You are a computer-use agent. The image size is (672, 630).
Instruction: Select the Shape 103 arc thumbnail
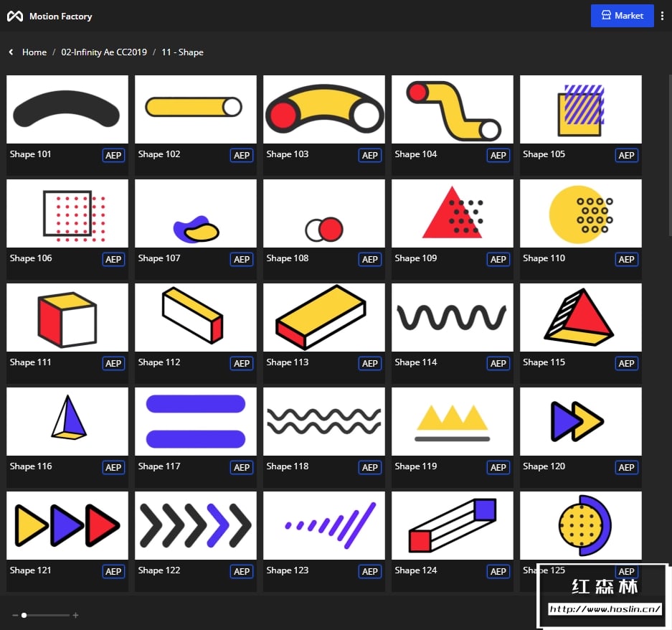[324, 109]
